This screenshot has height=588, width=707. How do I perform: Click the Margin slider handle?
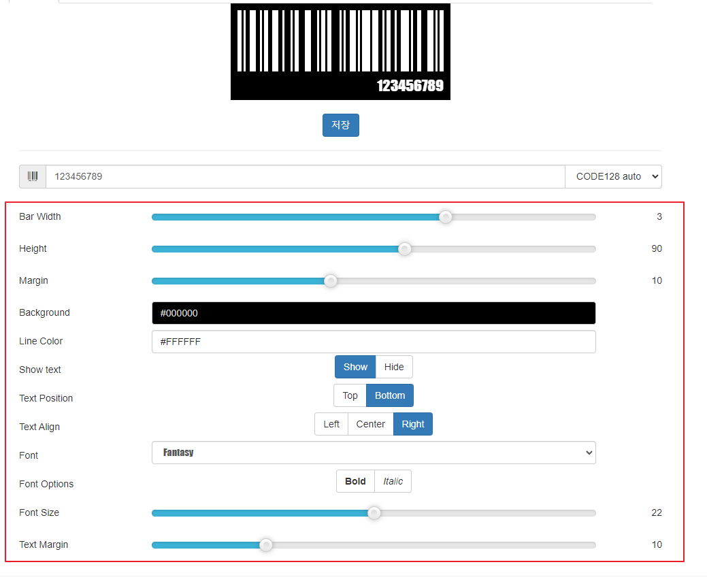point(331,281)
